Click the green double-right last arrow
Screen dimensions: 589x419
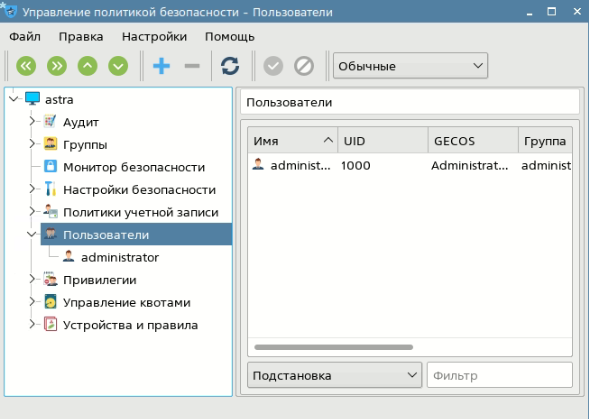57,66
